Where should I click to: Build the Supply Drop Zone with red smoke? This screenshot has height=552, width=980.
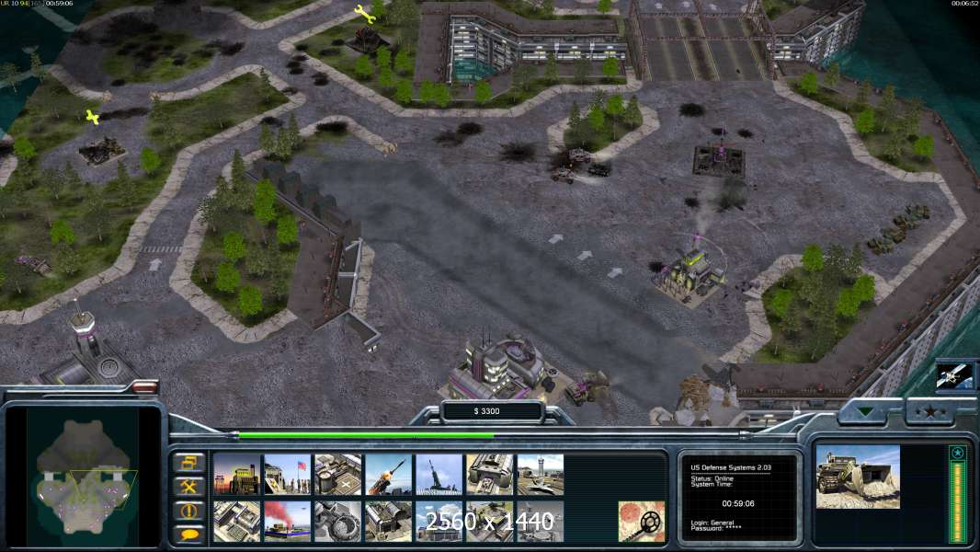pyautogui.click(x=287, y=522)
